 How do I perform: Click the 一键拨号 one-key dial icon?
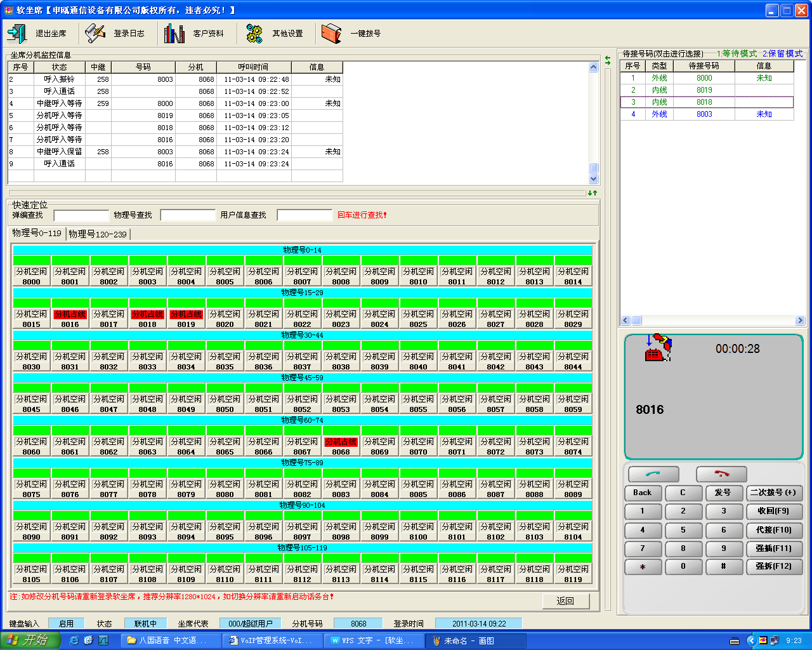(x=331, y=34)
